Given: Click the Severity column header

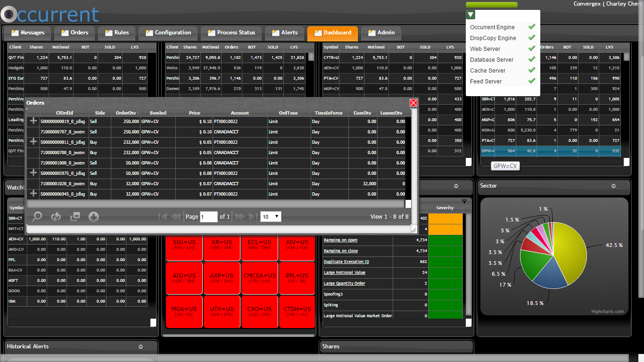Looking at the screenshot, I should [x=445, y=208].
